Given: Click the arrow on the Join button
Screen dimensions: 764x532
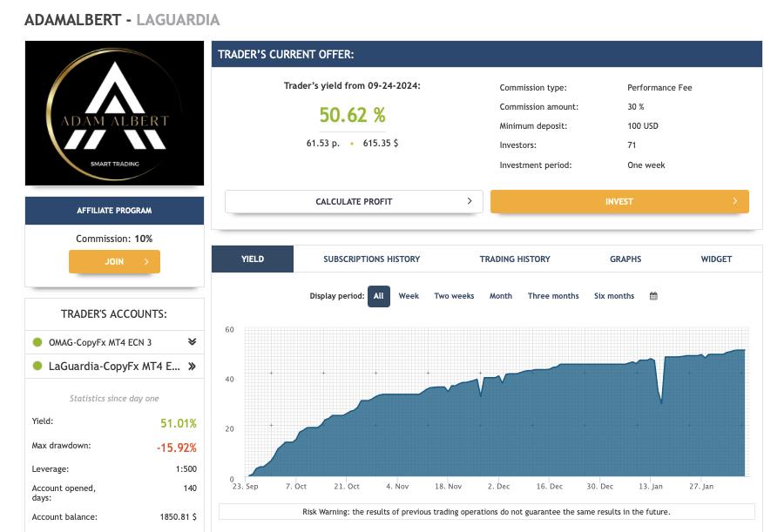Looking at the screenshot, I should coord(146,261).
